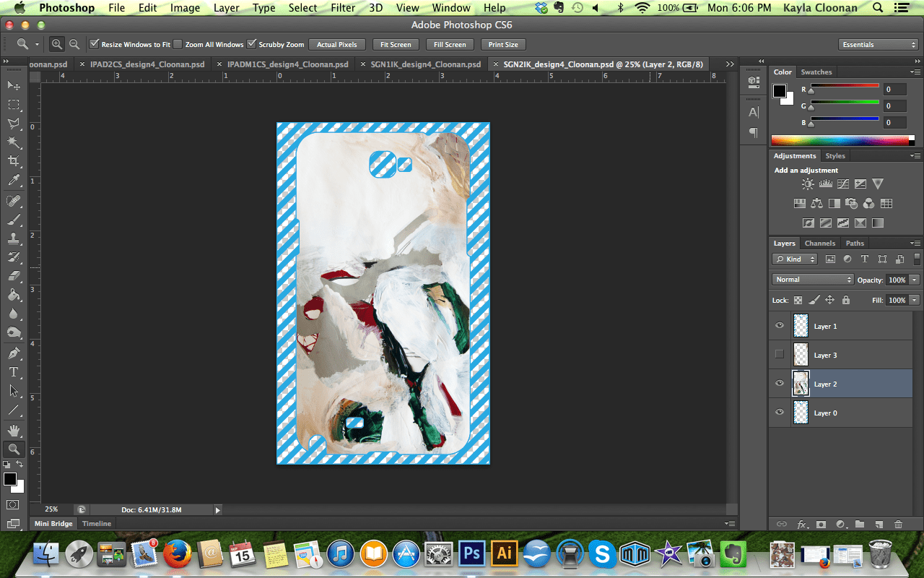Select the Horizontal Type tool
Image resolution: width=924 pixels, height=578 pixels.
pyautogui.click(x=13, y=372)
